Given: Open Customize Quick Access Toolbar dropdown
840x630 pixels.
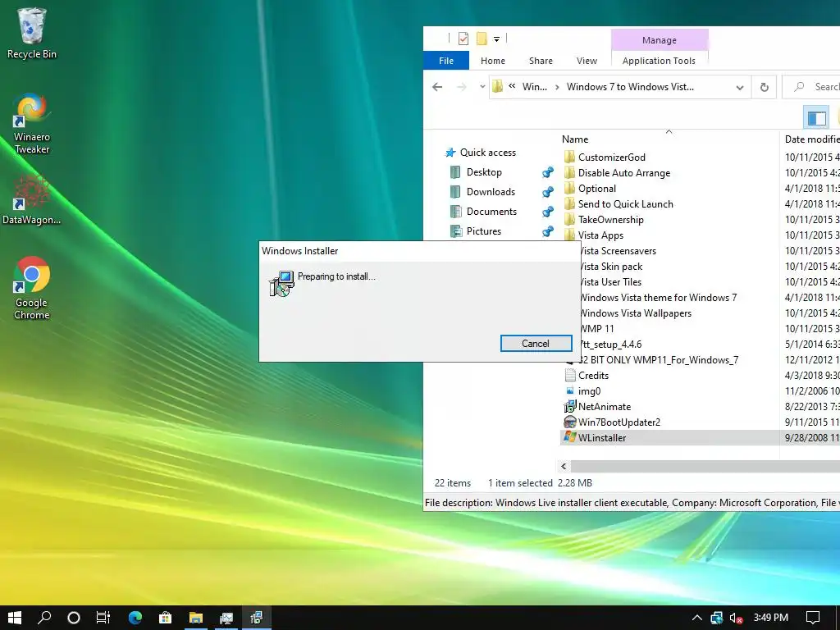Looking at the screenshot, I should click(x=496, y=39).
